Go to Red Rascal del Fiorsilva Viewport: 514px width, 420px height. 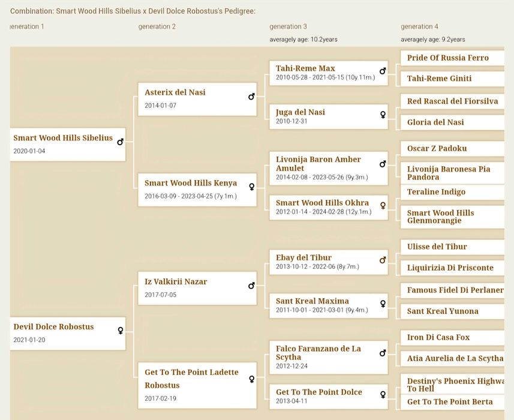tap(452, 101)
